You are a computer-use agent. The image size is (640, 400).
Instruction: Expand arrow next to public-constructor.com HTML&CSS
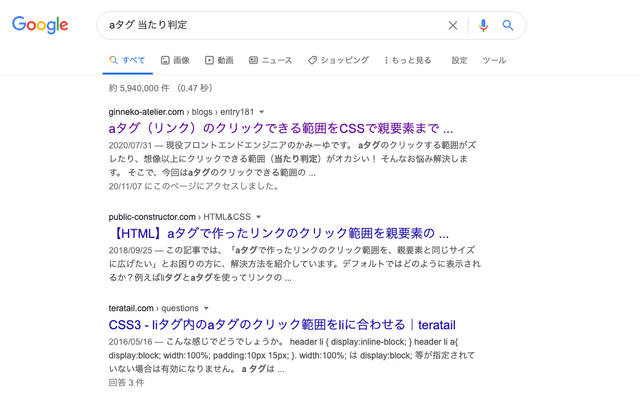pos(258,217)
